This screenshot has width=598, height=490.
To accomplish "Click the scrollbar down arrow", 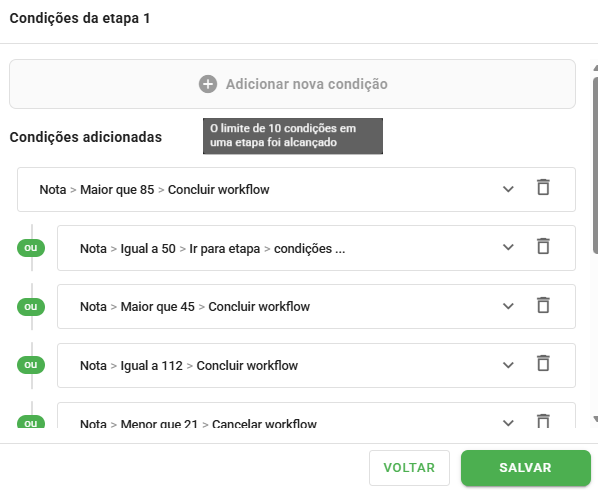I will (595, 419).
